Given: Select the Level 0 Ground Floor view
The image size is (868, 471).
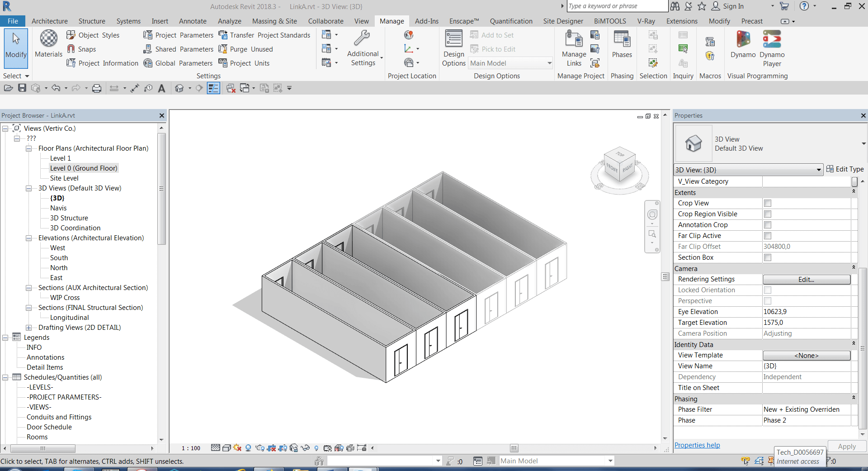Looking at the screenshot, I should click(84, 168).
